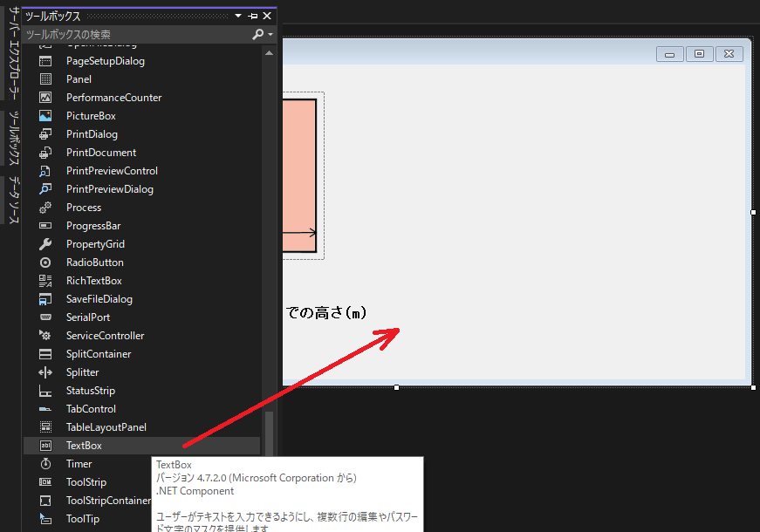Open toolbox window position dropdown arrow
Image resolution: width=760 pixels, height=532 pixels.
(238, 16)
